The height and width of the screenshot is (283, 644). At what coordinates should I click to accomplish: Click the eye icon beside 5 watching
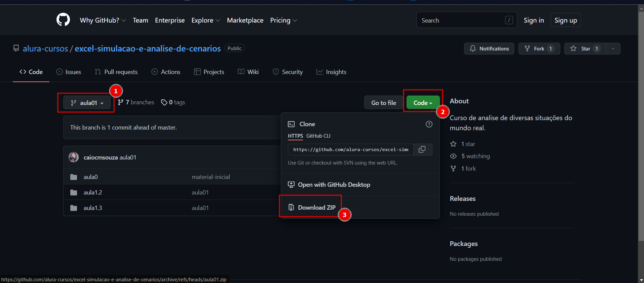point(453,156)
